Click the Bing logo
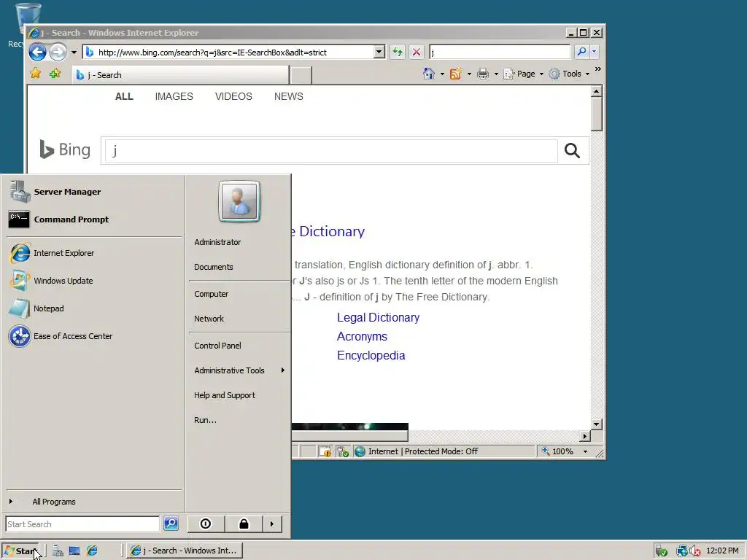This screenshot has width=747, height=560. click(x=65, y=149)
